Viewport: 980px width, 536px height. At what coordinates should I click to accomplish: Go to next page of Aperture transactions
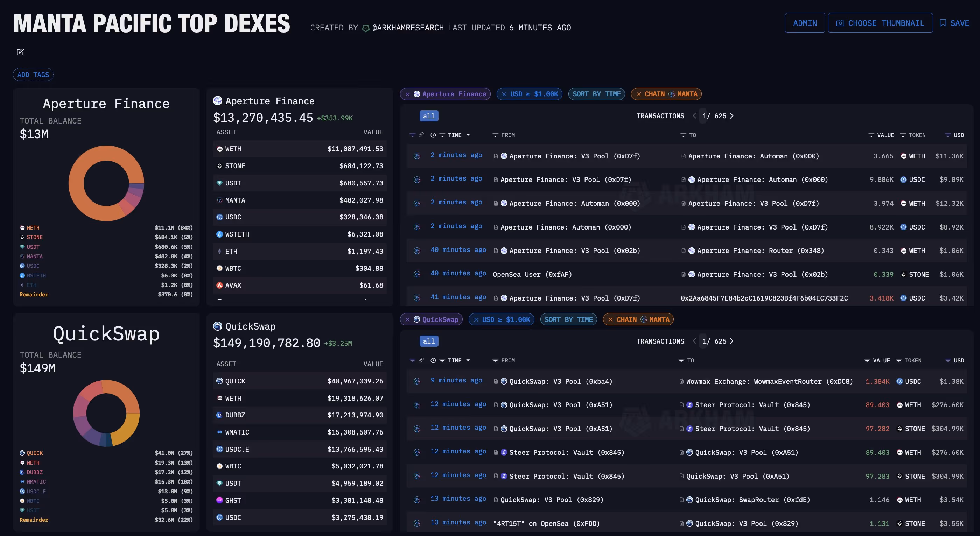click(731, 116)
